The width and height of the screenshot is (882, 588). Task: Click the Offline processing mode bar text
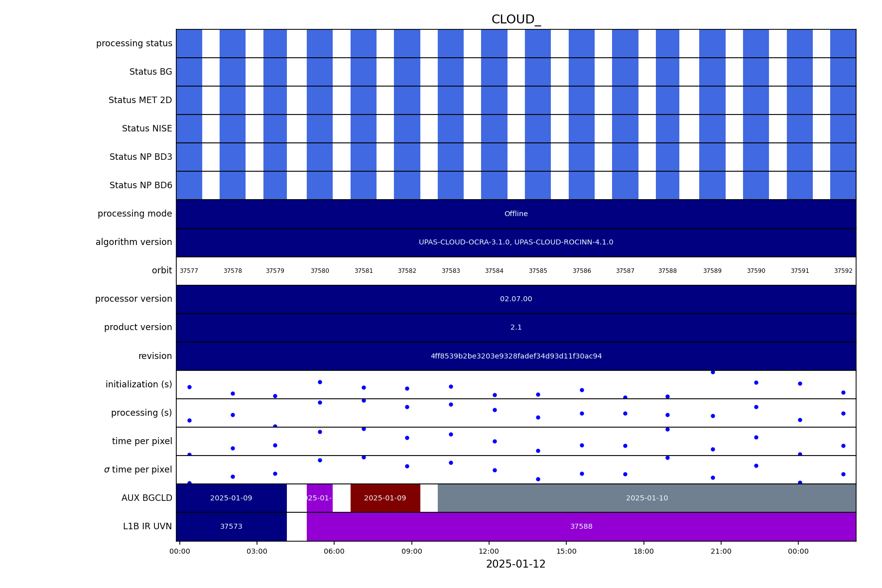click(x=515, y=214)
